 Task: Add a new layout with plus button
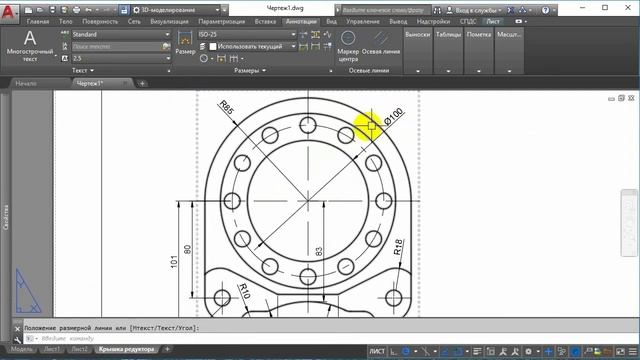tap(167, 349)
